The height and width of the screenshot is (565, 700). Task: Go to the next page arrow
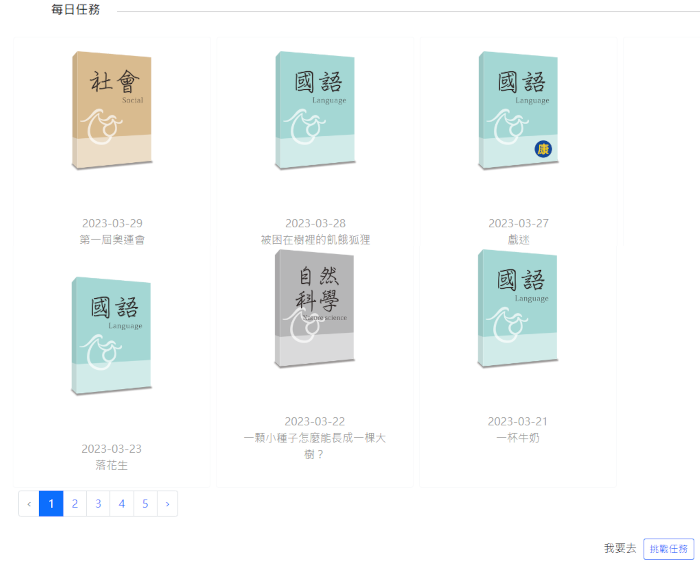click(167, 504)
